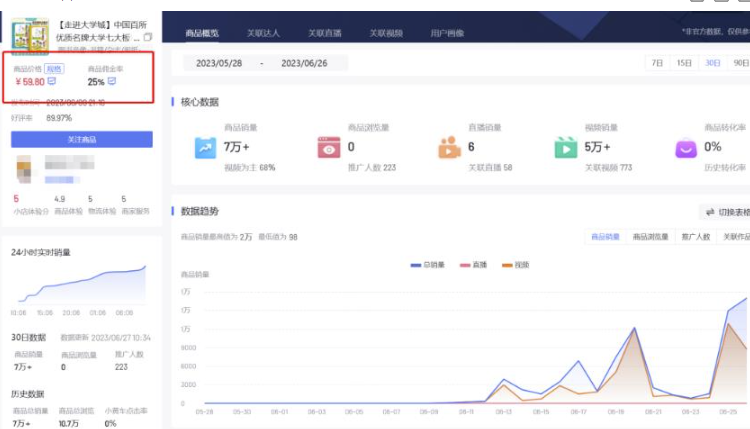
Task: Click the red 商品浏览量 eye icon
Action: pyautogui.click(x=329, y=147)
